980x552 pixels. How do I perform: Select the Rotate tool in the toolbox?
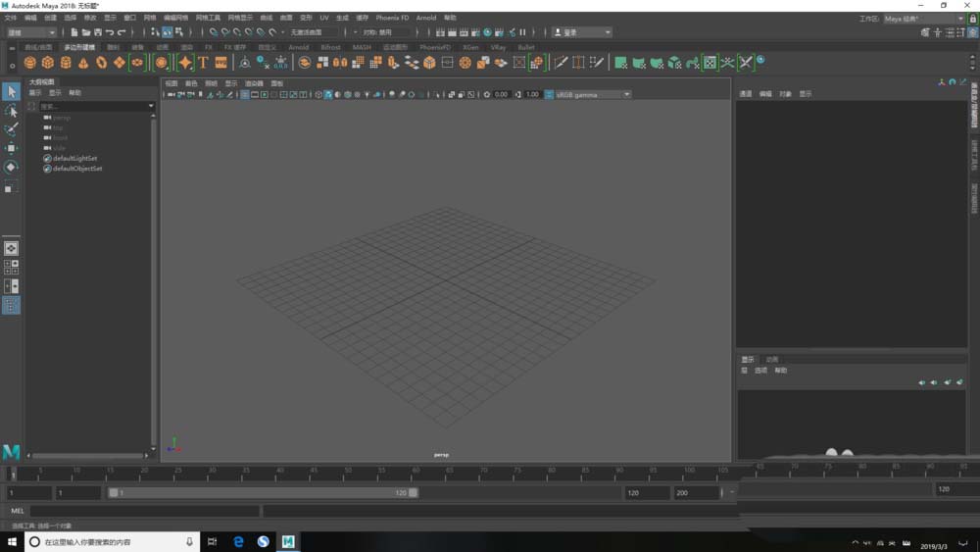(x=11, y=168)
